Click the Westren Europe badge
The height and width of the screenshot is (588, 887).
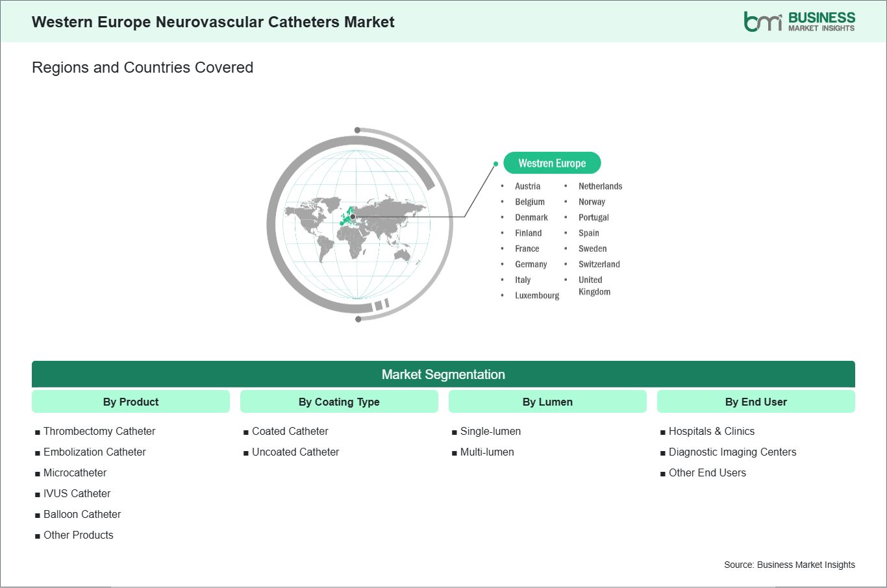tap(552, 163)
